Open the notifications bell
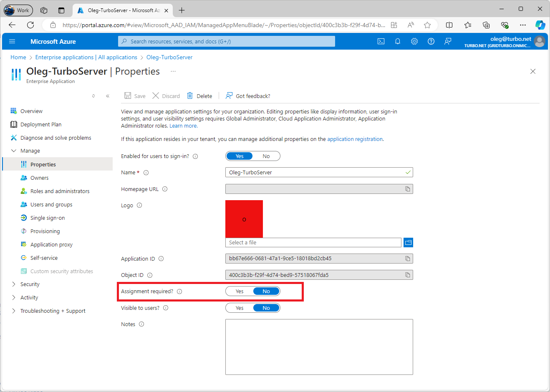Viewport: 550px width, 392px height. click(397, 41)
